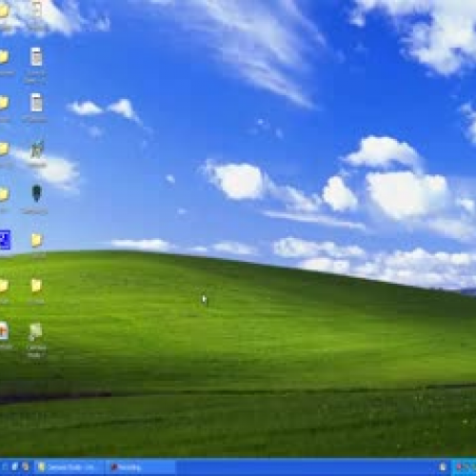
Task: Click the orange quick launch icon in taskbar
Action: 26,466
